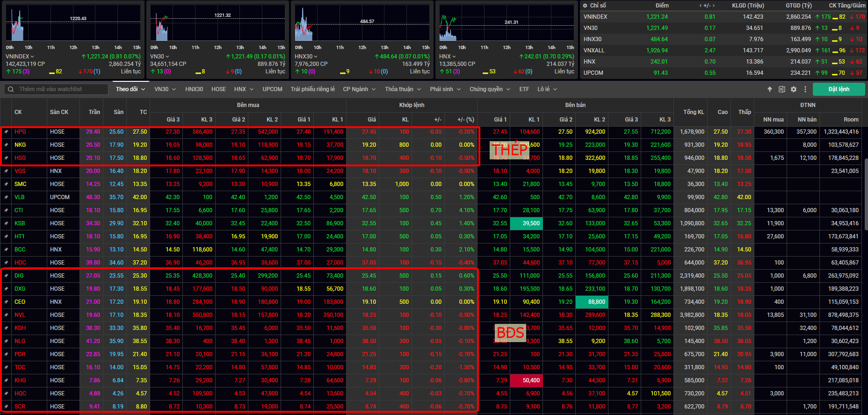Viewport: 868px width, 415px height.
Task: Click the VNINDEX intraday chart
Action: (x=73, y=23)
